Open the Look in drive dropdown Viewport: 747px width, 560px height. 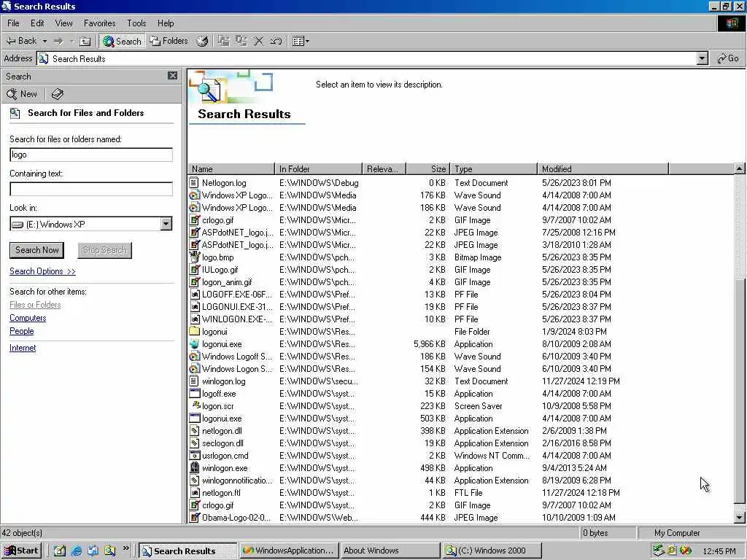(166, 224)
